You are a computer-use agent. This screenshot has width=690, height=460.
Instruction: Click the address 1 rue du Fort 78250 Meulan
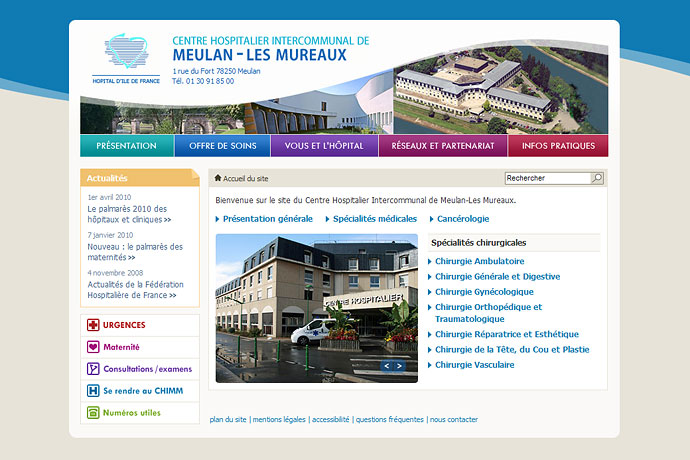[x=216, y=71]
